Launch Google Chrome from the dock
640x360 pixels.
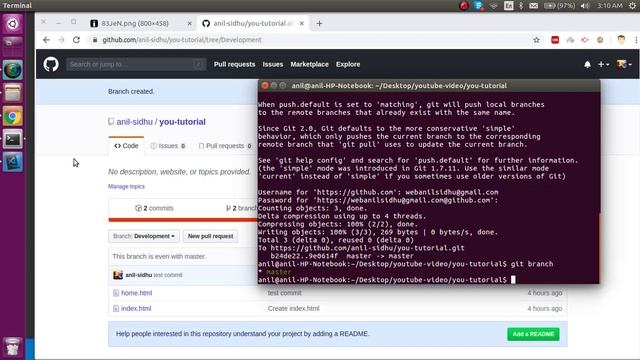13,117
